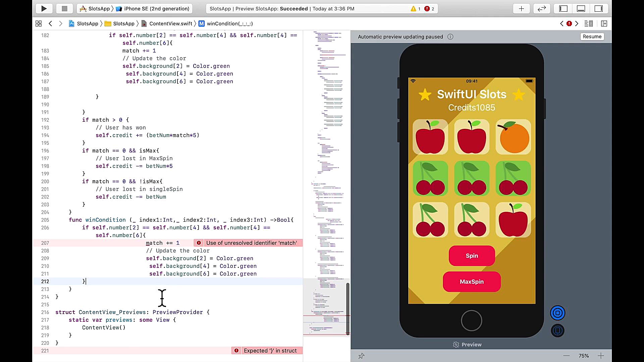Split the editor with Add Editor icon
Image resolution: width=644 pixels, height=362 pixels.
(604, 23)
